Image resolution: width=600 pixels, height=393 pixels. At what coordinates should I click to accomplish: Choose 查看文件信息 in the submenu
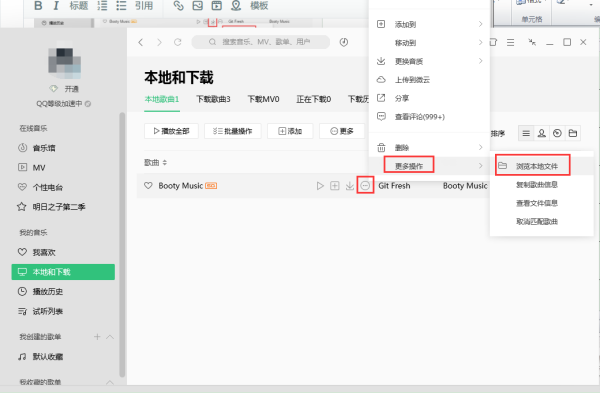tap(541, 203)
